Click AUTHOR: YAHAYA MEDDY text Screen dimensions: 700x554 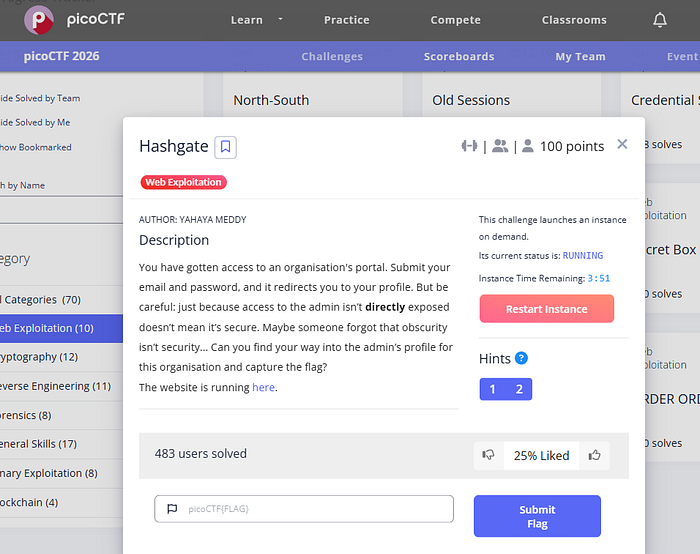tap(192, 220)
